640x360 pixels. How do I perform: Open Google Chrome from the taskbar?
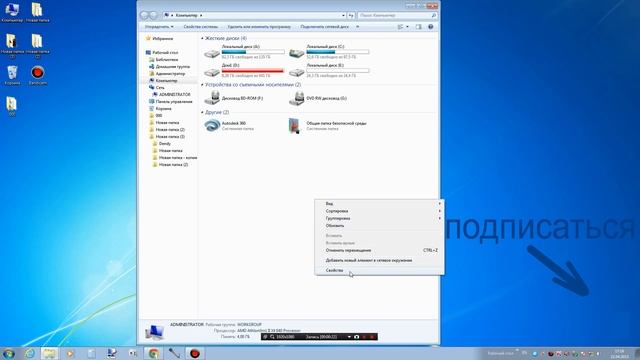click(153, 353)
